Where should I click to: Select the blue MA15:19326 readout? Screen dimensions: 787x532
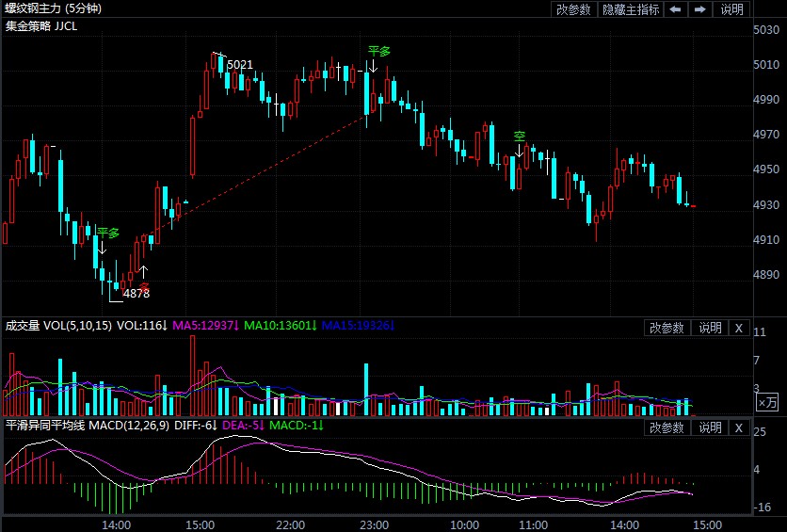[x=359, y=326]
